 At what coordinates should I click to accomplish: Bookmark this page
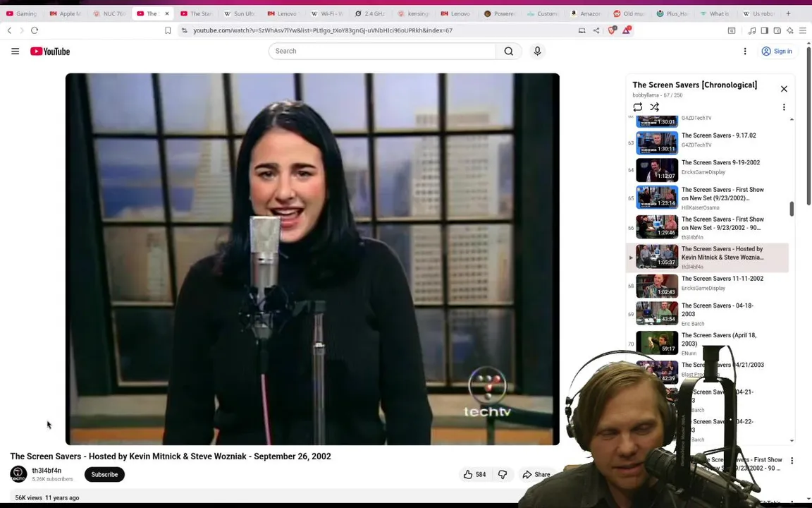pos(168,30)
